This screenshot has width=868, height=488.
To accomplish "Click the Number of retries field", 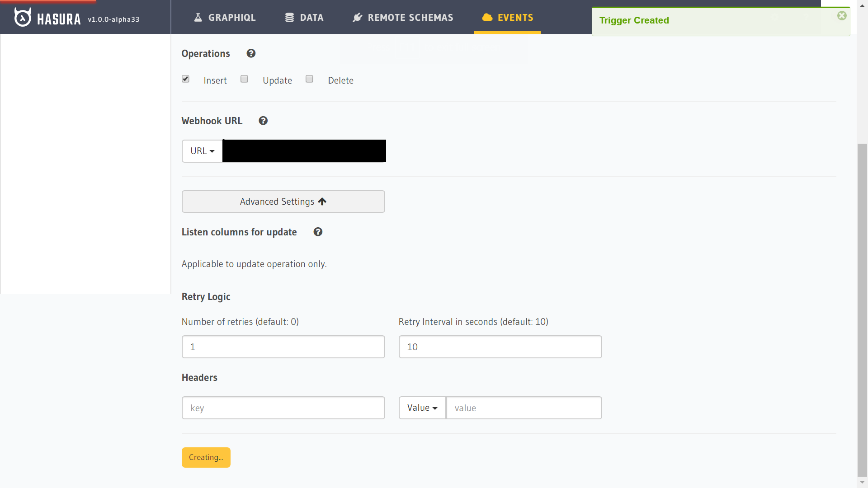I will pyautogui.click(x=283, y=347).
